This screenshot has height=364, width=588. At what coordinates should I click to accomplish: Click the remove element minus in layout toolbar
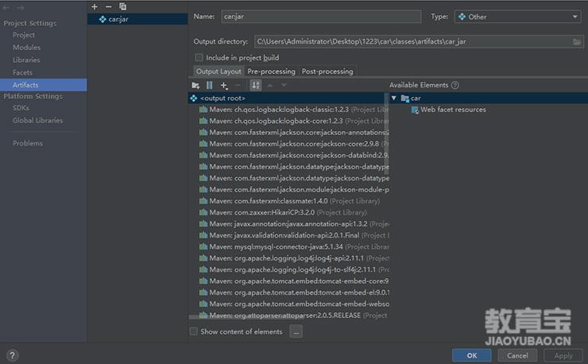(238, 86)
